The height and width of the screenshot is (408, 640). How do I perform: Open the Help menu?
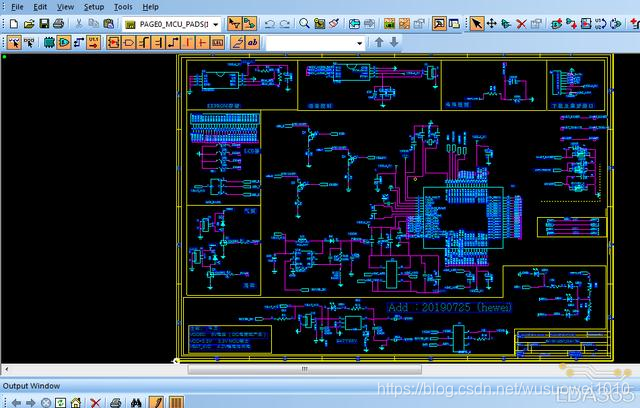click(150, 7)
